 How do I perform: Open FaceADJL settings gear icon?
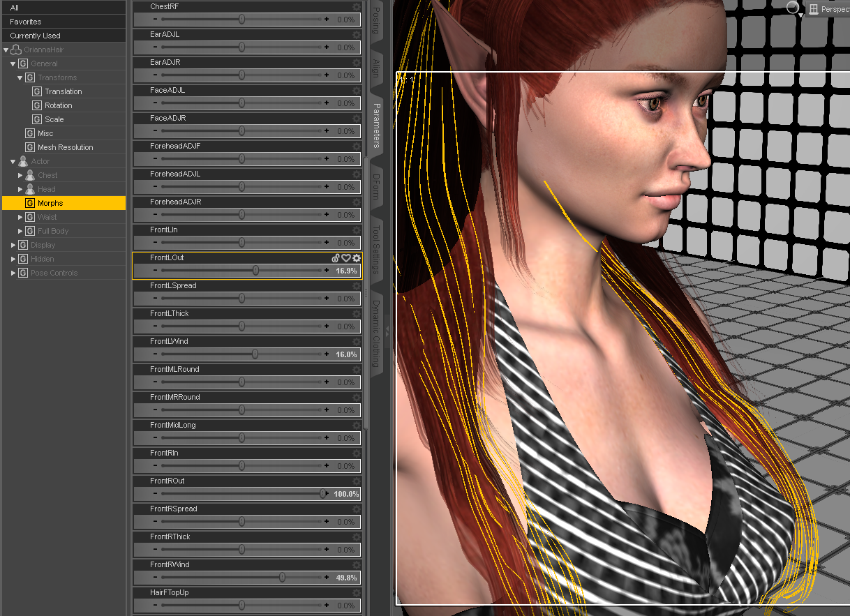(357, 91)
